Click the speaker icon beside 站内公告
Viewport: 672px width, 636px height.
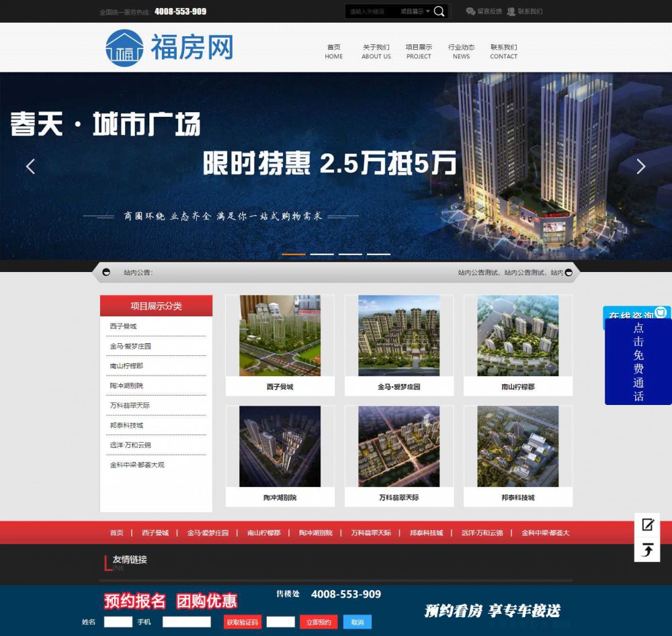(106, 272)
